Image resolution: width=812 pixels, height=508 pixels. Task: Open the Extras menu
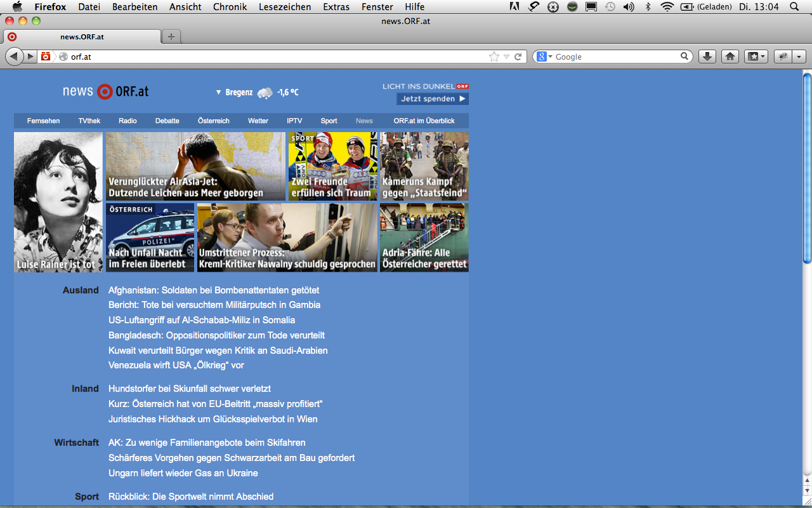pyautogui.click(x=336, y=6)
